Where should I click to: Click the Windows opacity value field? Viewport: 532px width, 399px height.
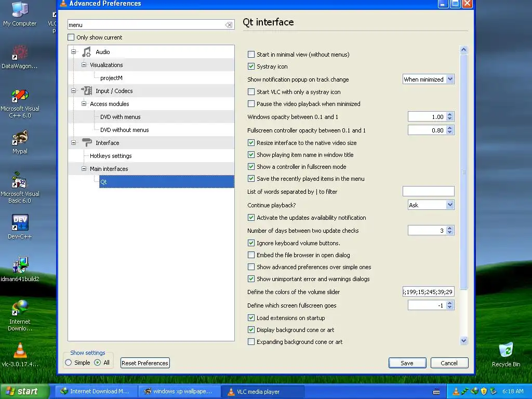point(427,117)
